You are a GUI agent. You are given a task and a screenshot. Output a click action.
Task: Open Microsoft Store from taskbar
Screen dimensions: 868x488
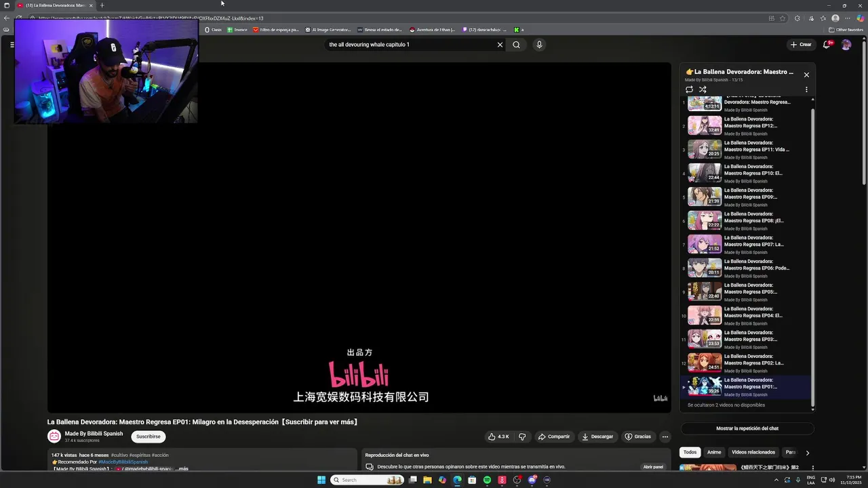[x=472, y=480]
